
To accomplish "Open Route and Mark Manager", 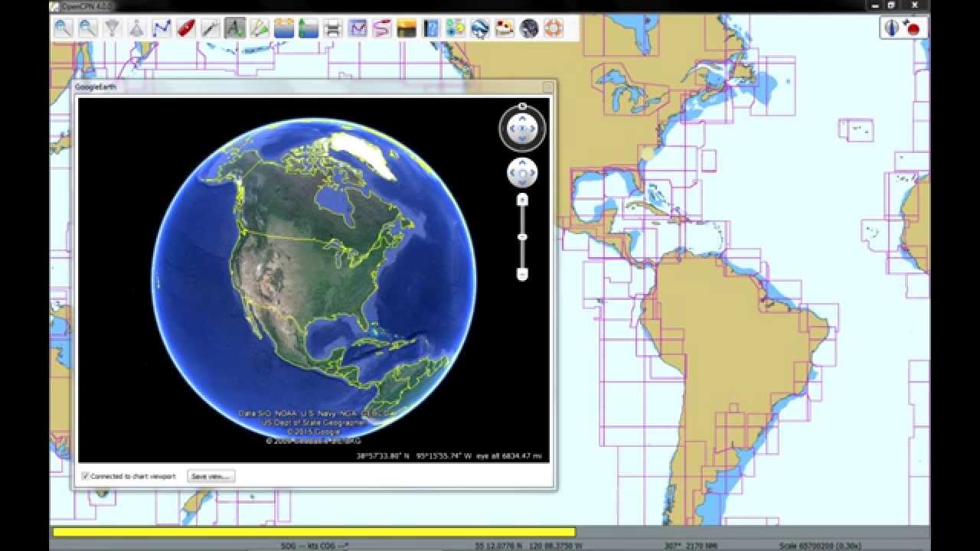I will click(357, 29).
